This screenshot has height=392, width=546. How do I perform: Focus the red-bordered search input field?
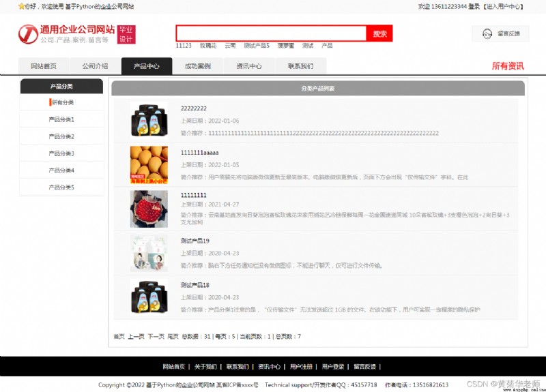[x=271, y=33]
